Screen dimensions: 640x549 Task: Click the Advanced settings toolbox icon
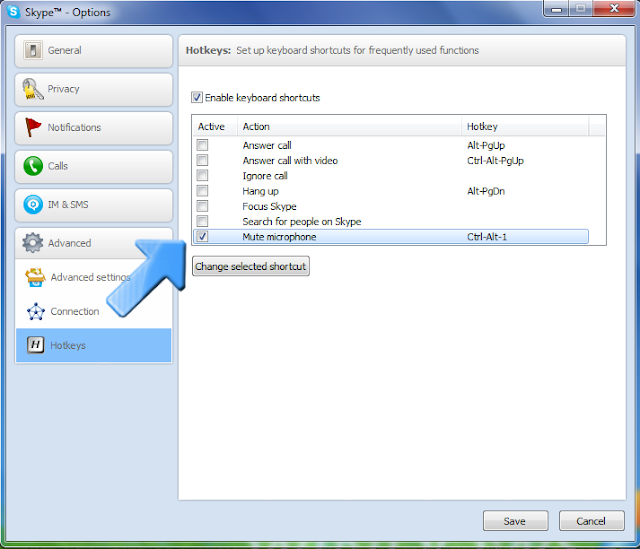pos(35,277)
